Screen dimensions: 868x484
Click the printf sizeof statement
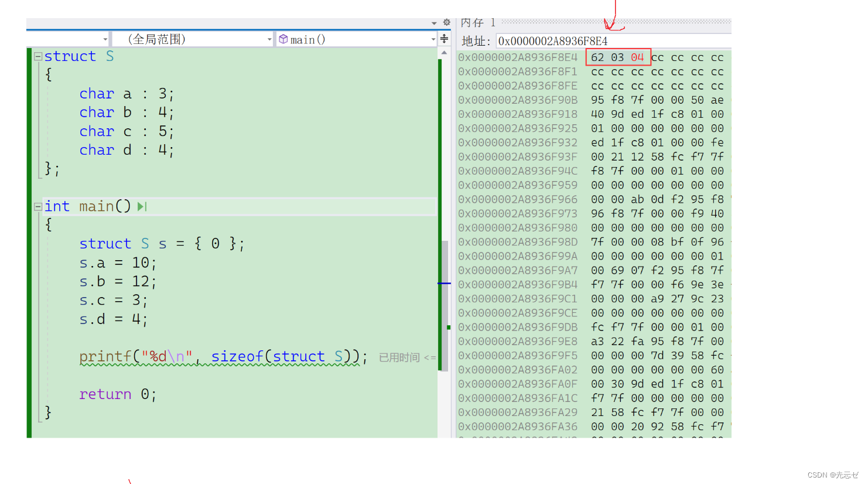[223, 357]
